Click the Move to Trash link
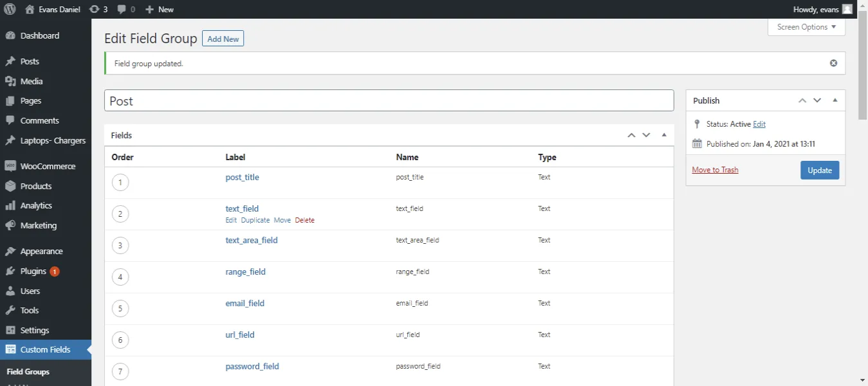This screenshot has width=868, height=386. click(715, 170)
